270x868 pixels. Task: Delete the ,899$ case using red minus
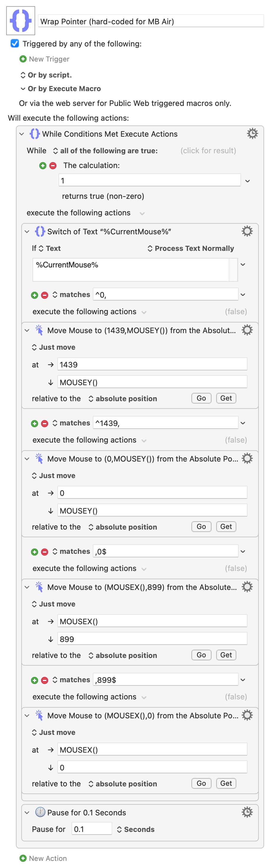(x=44, y=680)
